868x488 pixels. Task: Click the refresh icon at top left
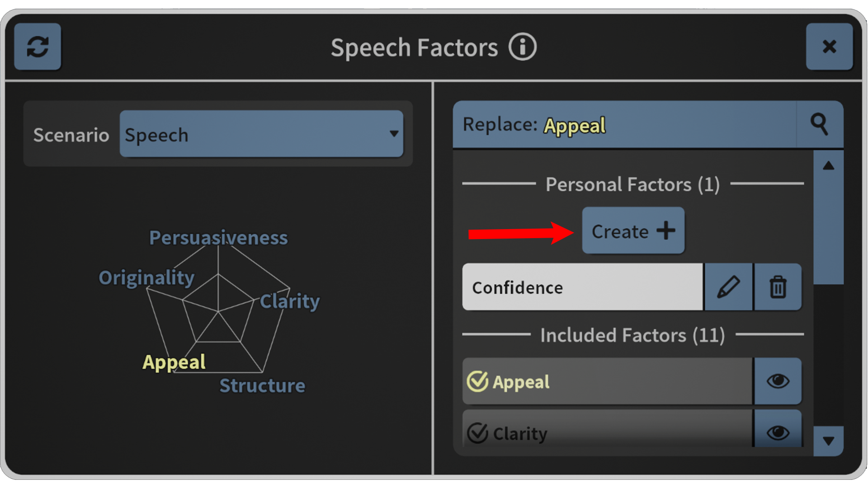coord(38,47)
